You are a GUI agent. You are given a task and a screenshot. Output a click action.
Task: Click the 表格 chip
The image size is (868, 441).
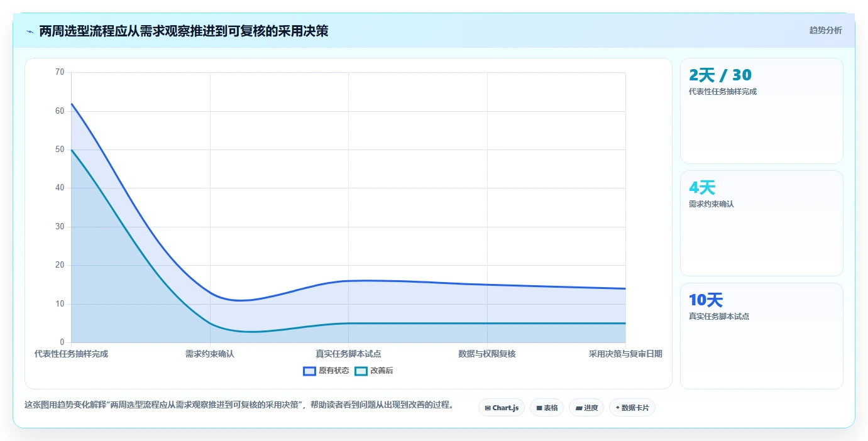click(547, 408)
